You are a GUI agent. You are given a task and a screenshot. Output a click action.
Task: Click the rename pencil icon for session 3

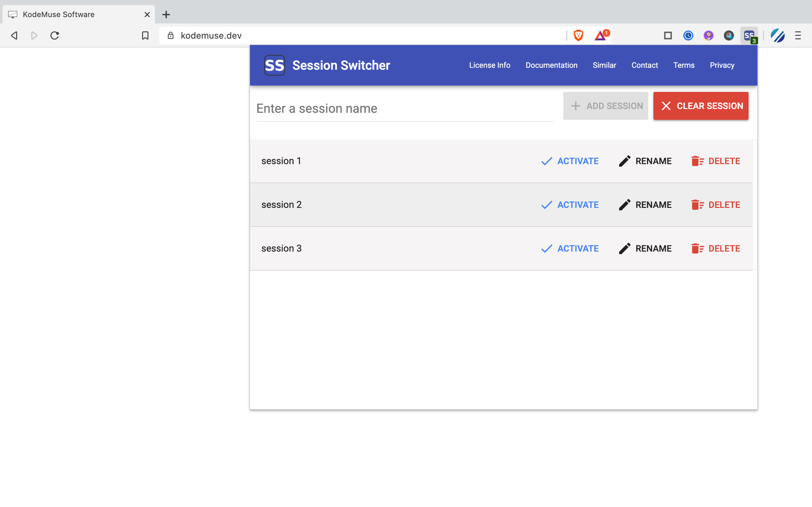point(624,248)
